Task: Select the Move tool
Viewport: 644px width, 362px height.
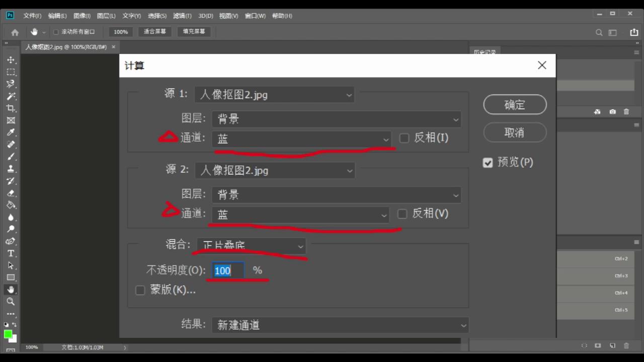Action: click(x=11, y=60)
